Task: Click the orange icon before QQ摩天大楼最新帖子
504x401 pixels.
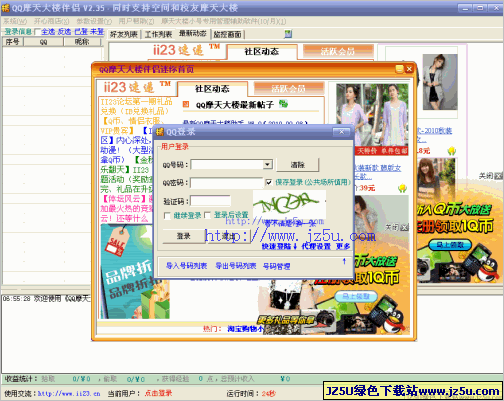Action: tap(186, 105)
